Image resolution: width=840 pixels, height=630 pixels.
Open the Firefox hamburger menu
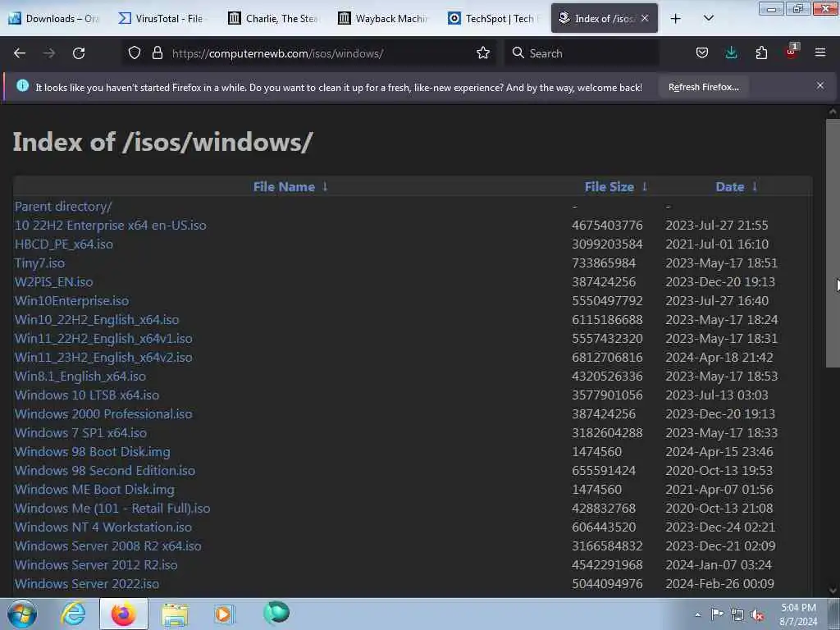click(x=820, y=52)
